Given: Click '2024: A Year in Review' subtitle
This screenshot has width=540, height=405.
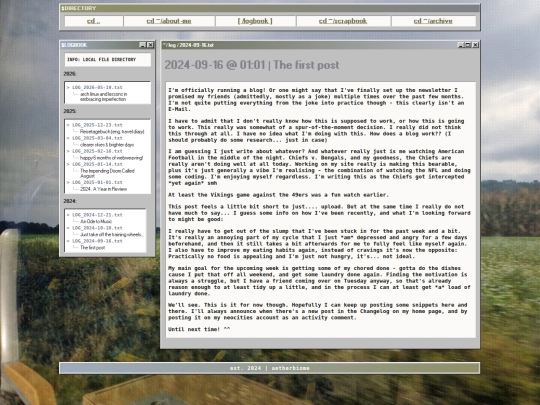Looking at the screenshot, I should 103,189.
